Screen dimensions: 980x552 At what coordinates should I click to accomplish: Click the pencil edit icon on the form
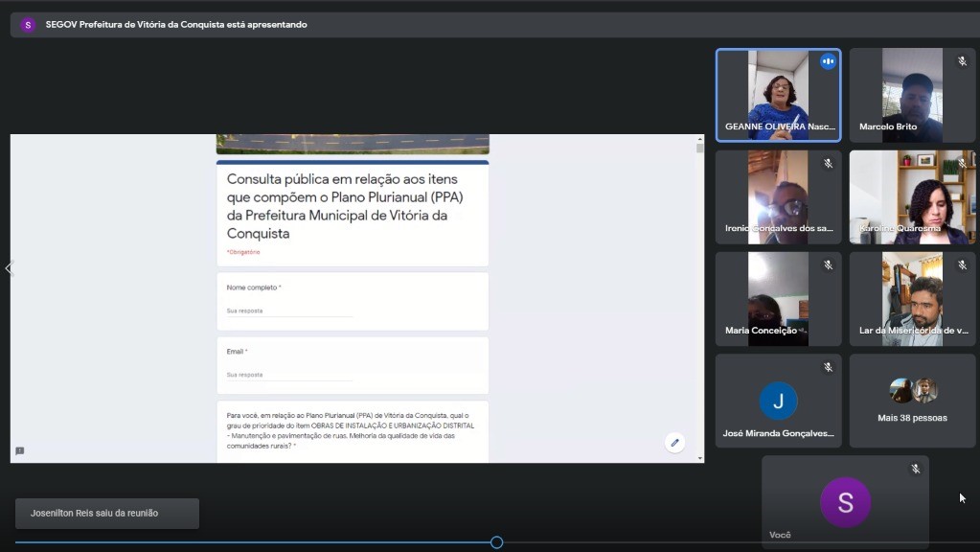coord(674,443)
